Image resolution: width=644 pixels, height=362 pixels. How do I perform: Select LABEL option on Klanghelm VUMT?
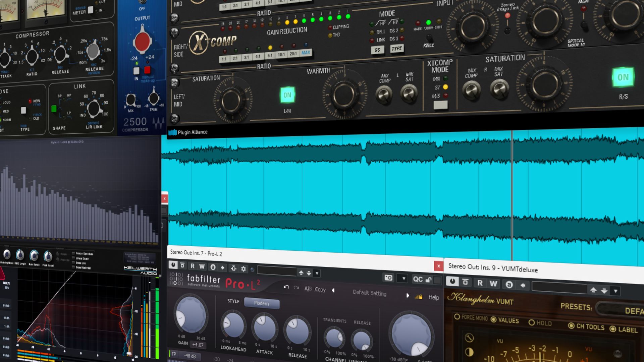(x=624, y=329)
